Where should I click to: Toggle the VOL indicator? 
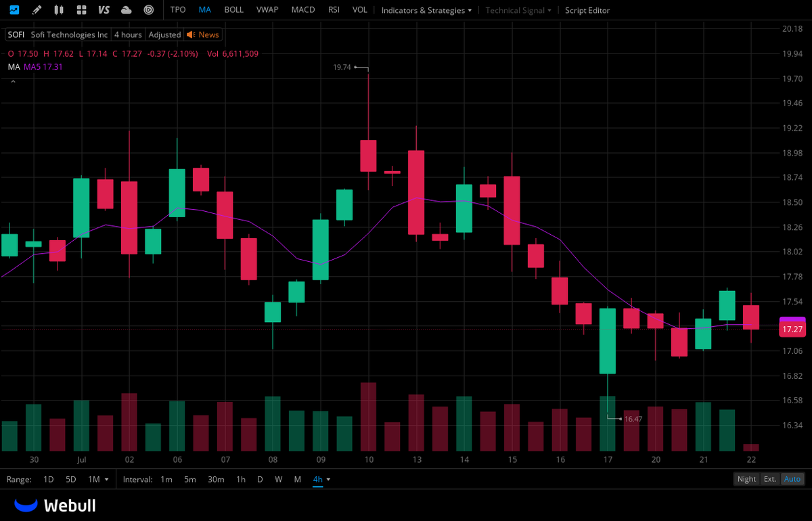click(x=360, y=10)
